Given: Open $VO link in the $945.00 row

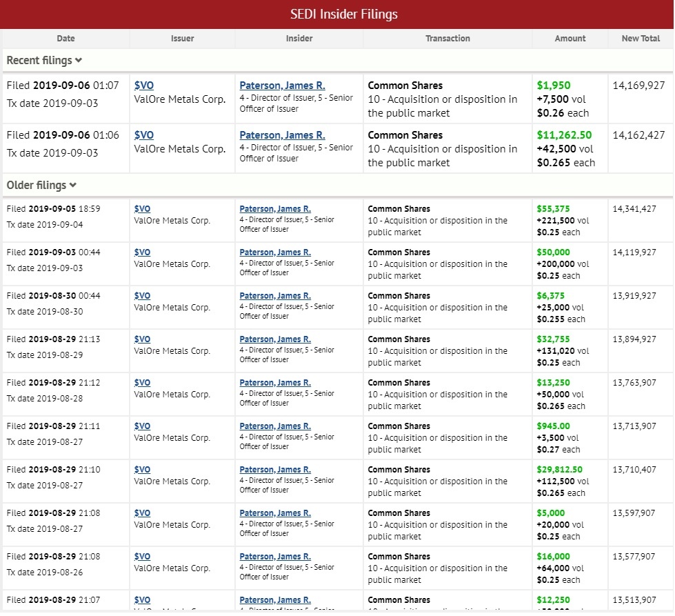Looking at the screenshot, I should pos(142,426).
